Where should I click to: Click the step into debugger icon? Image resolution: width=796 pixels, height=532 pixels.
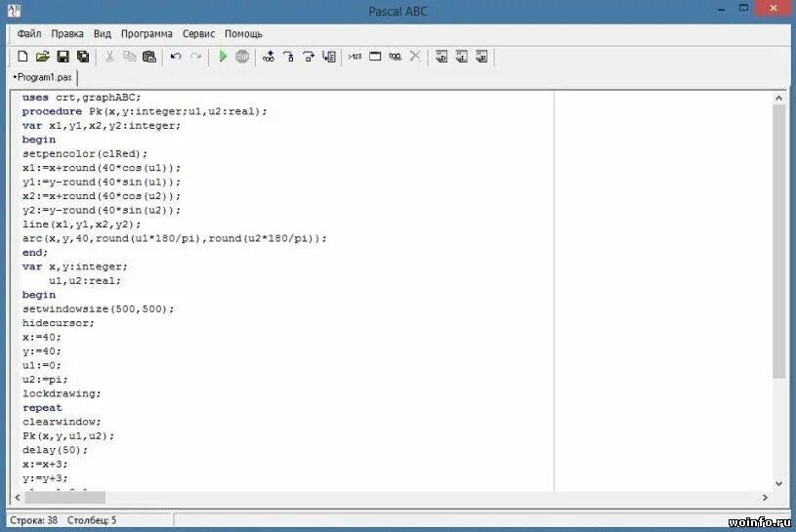[288, 57]
